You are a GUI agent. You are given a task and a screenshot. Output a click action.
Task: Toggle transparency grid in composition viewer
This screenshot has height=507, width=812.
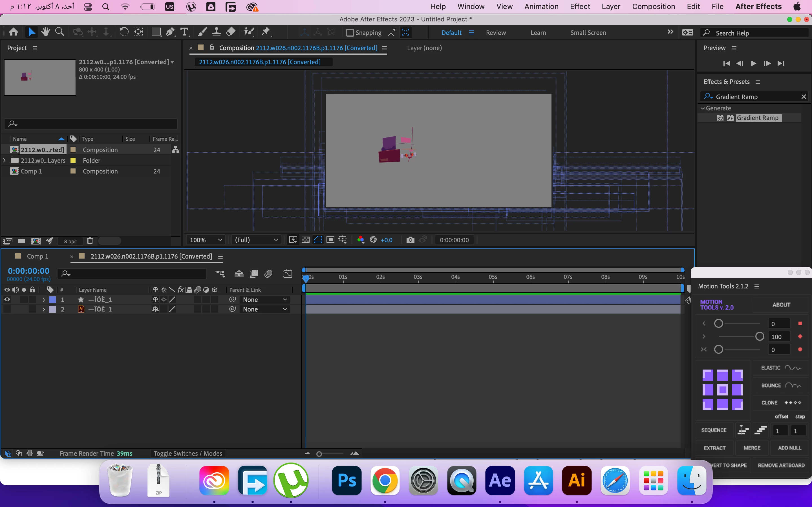(305, 240)
